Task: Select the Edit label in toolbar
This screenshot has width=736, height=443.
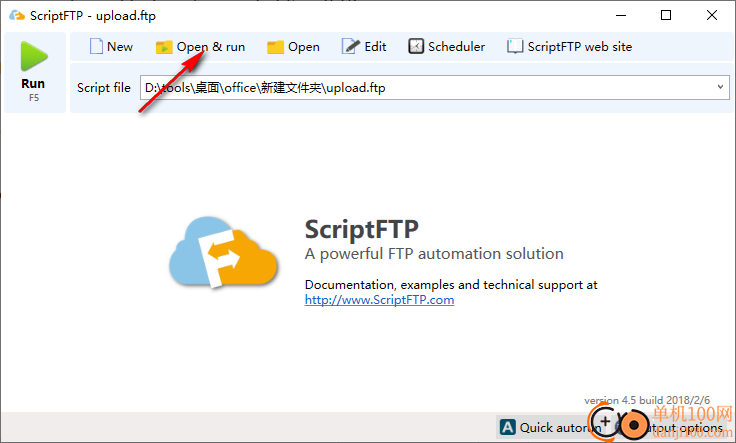Action: (x=375, y=46)
